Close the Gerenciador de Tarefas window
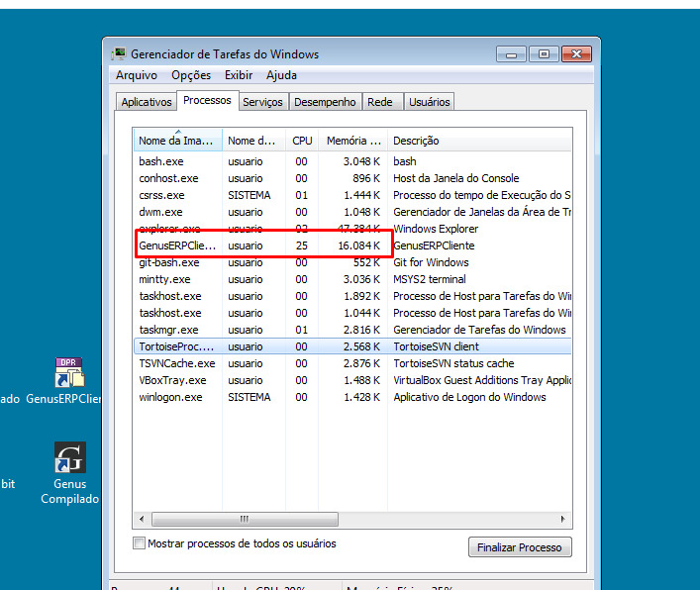 point(577,54)
